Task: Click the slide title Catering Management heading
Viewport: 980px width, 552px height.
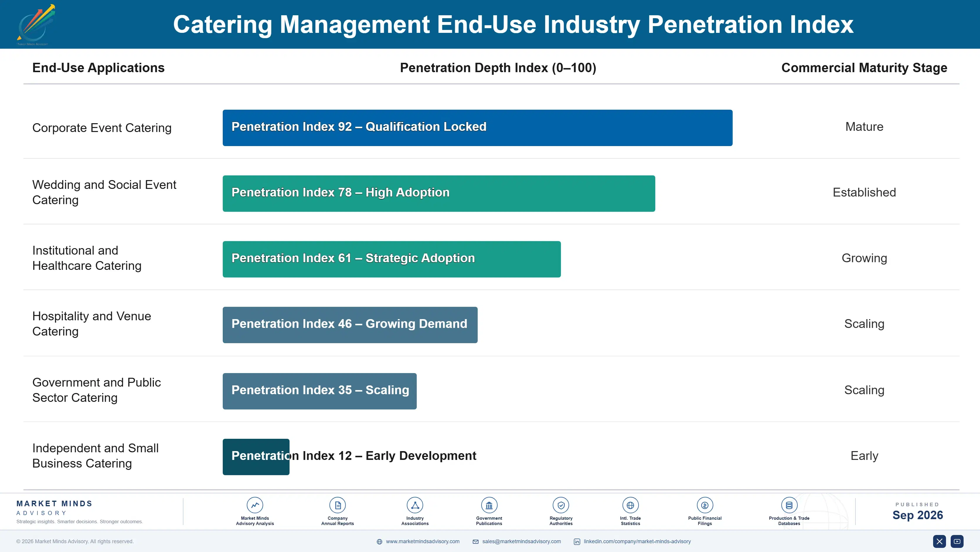Action: click(x=513, y=24)
